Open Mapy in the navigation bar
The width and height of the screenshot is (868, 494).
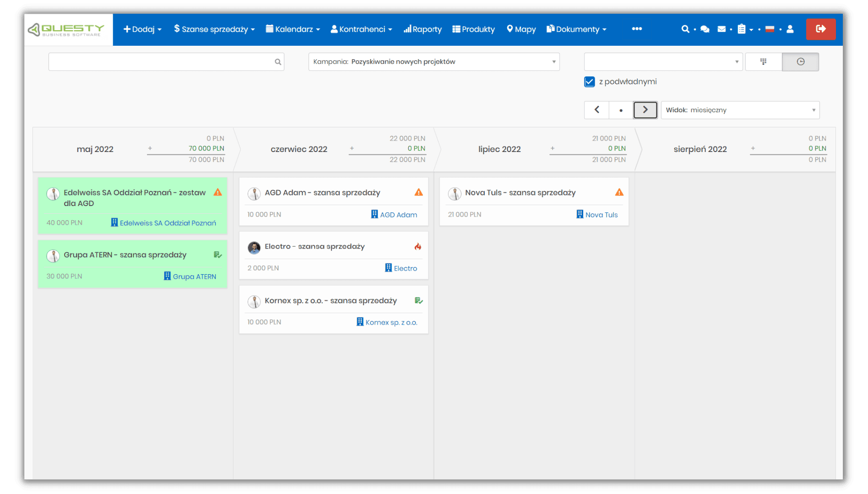coord(521,29)
